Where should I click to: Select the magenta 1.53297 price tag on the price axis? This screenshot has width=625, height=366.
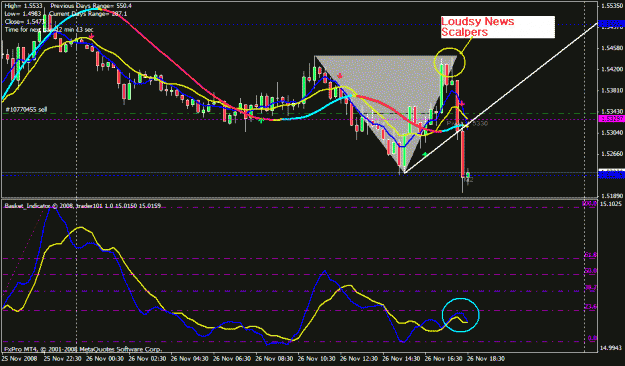(611, 119)
